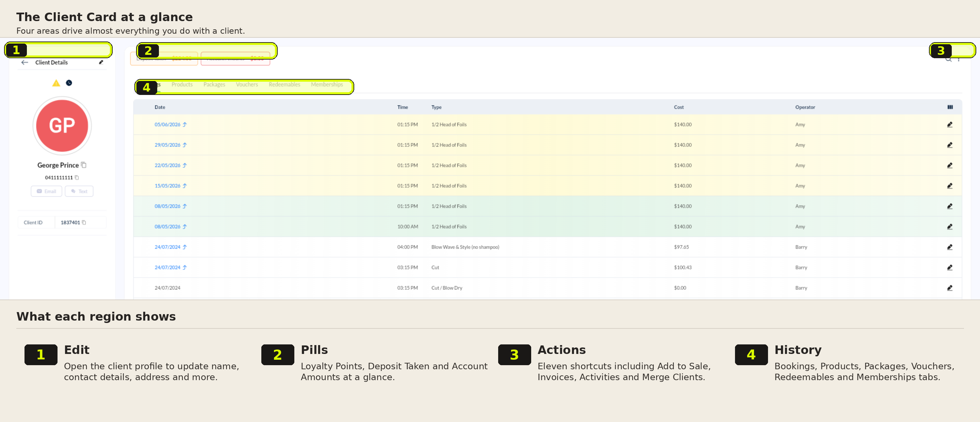The image size is (980, 422).
Task: Copy the client name George Prince
Action: 84,165
